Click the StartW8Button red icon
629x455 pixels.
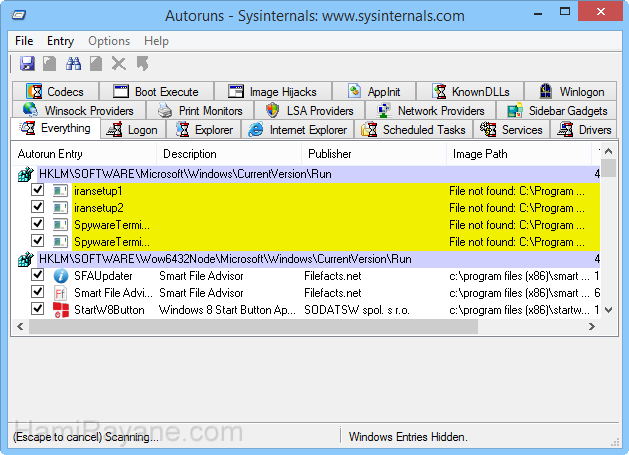(x=61, y=310)
